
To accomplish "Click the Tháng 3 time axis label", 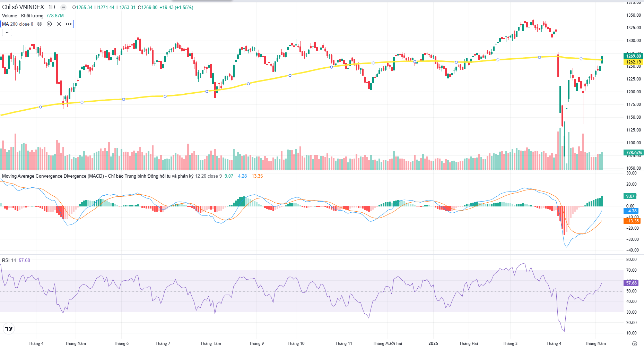I will [510, 343].
